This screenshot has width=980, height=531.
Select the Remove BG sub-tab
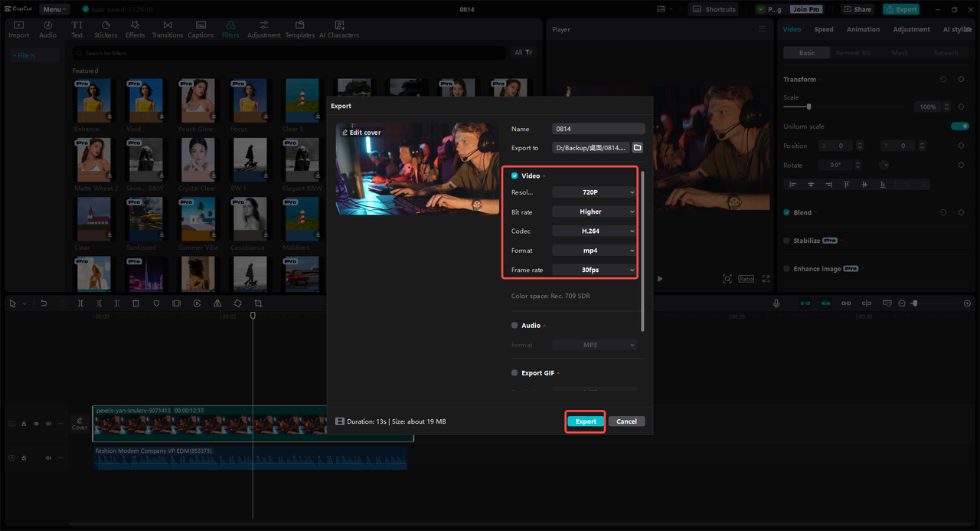tap(853, 53)
